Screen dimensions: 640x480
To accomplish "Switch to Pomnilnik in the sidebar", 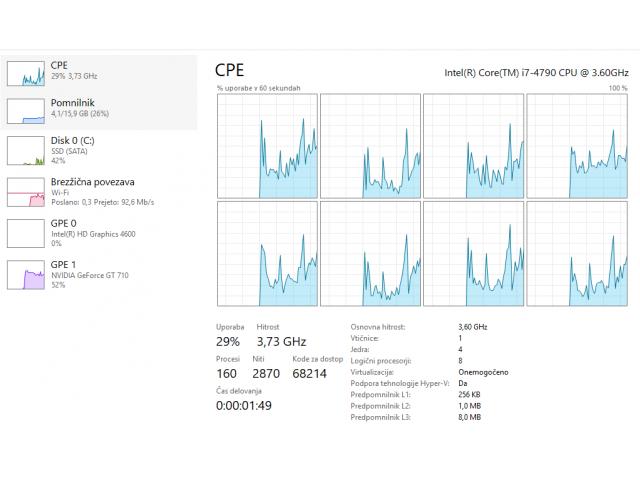I will tap(72, 103).
